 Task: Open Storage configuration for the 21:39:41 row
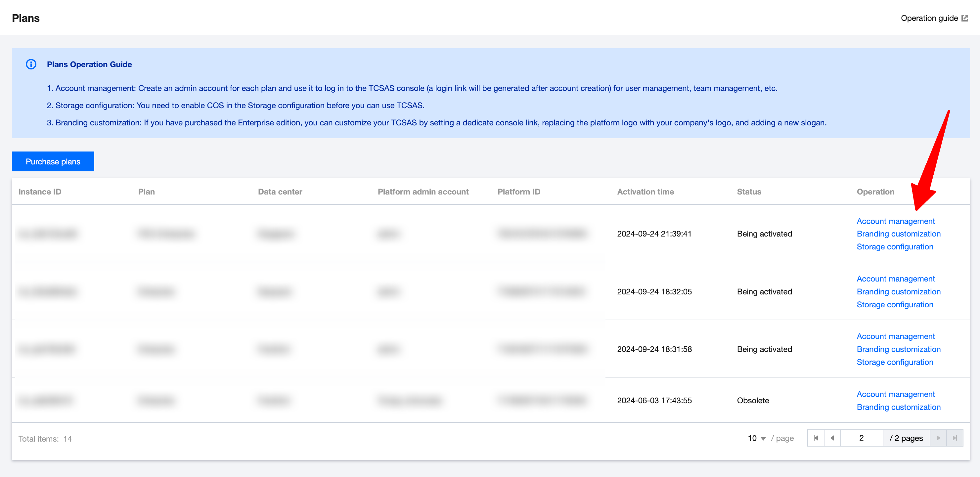(895, 247)
